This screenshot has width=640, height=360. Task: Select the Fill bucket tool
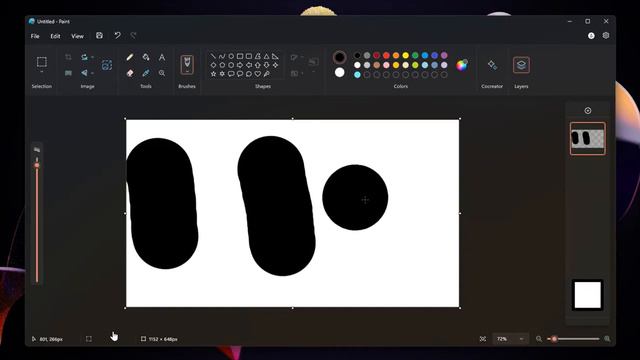pyautogui.click(x=146, y=57)
